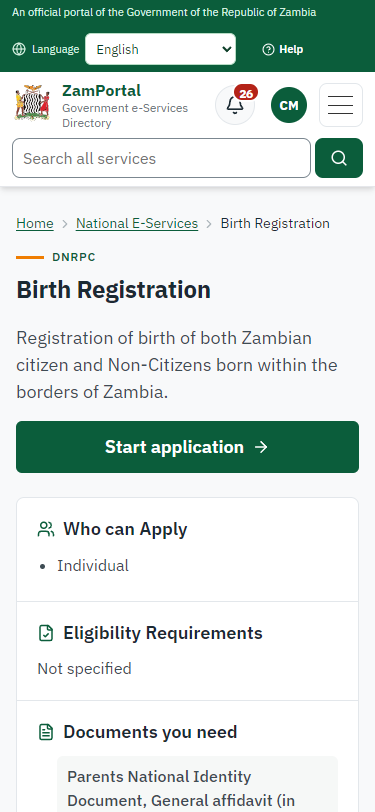The width and height of the screenshot is (375, 812).
Task: Open National E-Services breadcrumb link
Action: (137, 223)
